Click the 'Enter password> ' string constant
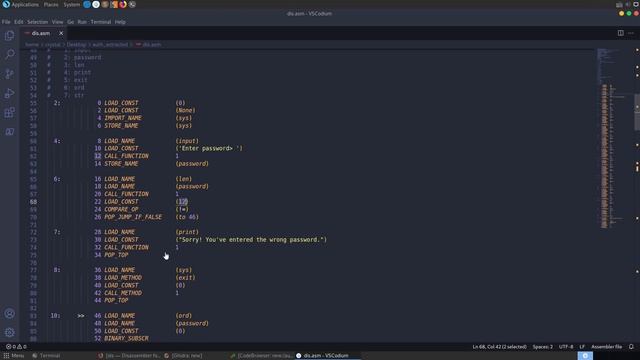Screen dimensions: 640x360 pyautogui.click(x=209, y=148)
